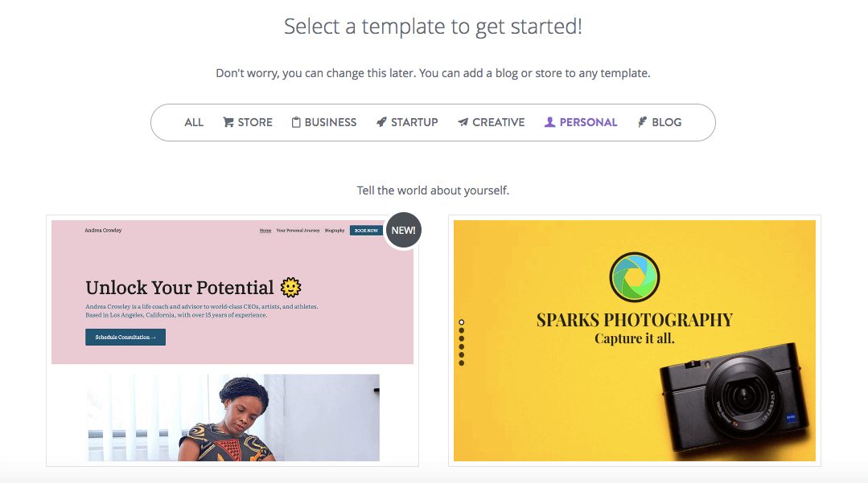Open the Your Personal Journey link
Screen dimensions: 868x483
[298, 230]
